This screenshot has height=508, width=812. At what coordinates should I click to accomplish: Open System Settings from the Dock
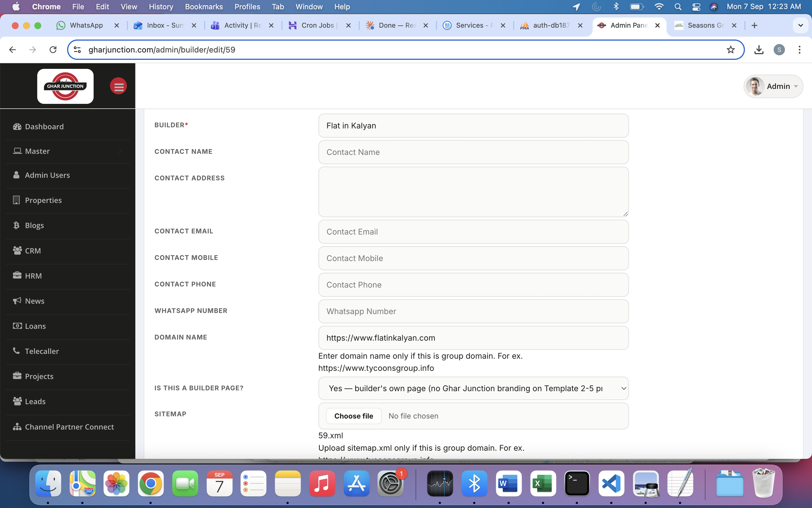pyautogui.click(x=390, y=483)
